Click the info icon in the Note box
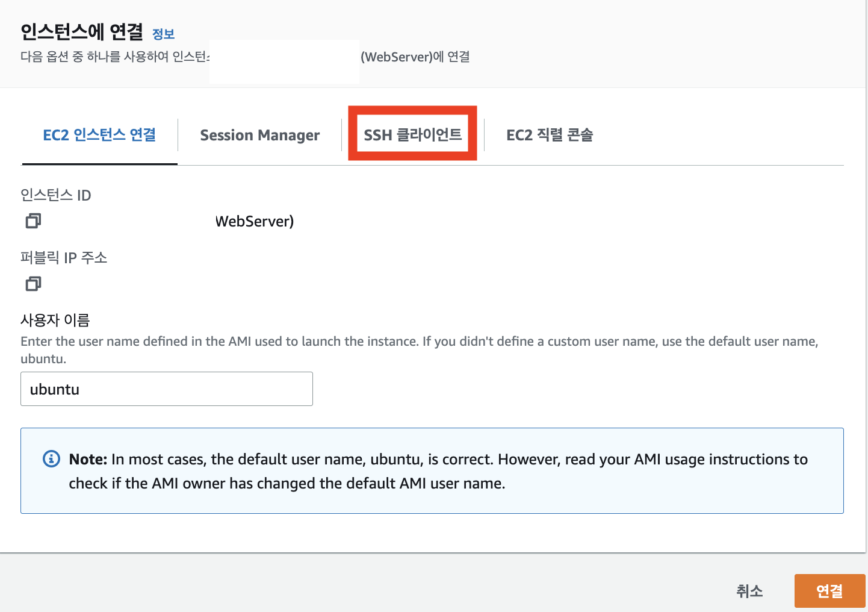This screenshot has width=868, height=612. 52,459
